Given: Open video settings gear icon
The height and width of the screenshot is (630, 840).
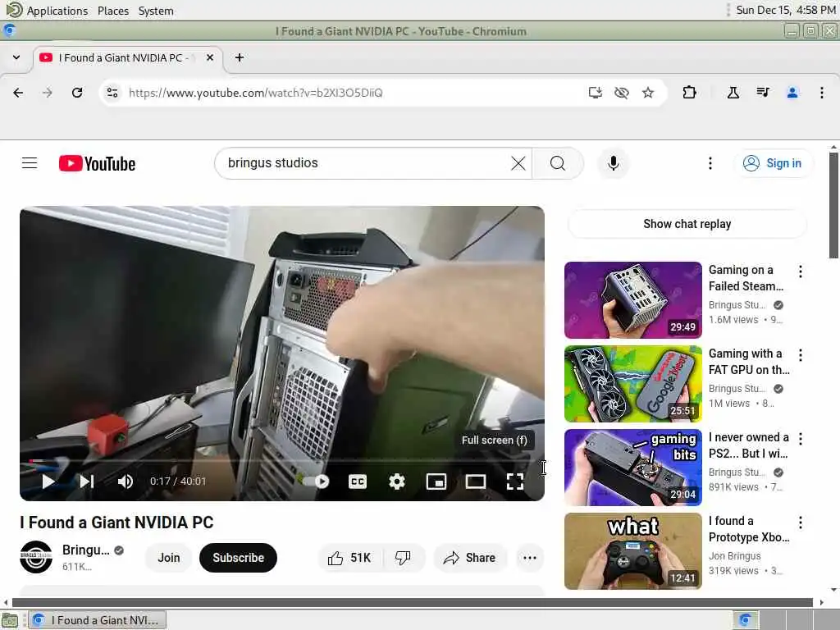Looking at the screenshot, I should [x=397, y=481].
